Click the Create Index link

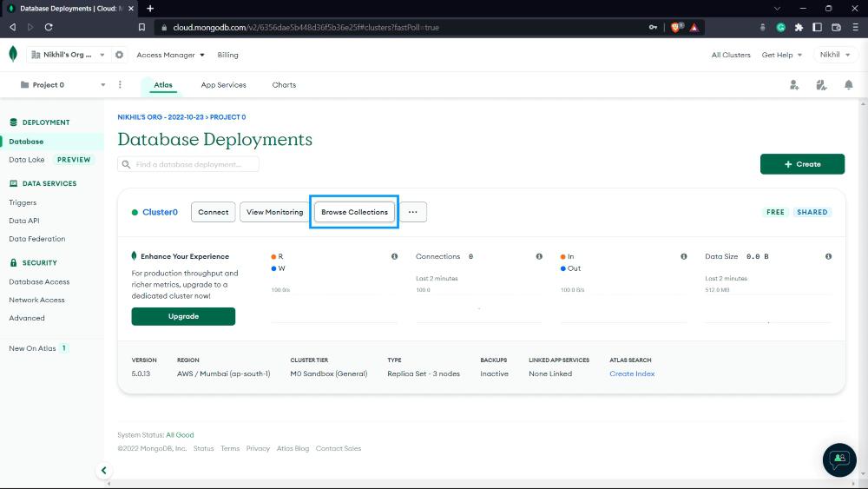click(x=632, y=373)
